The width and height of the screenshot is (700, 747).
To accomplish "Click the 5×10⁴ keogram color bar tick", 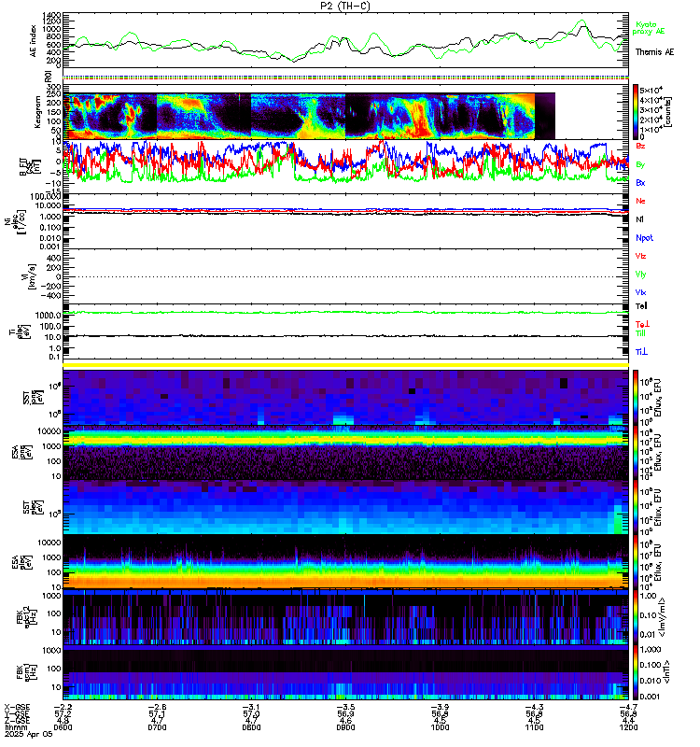I will click(651, 90).
